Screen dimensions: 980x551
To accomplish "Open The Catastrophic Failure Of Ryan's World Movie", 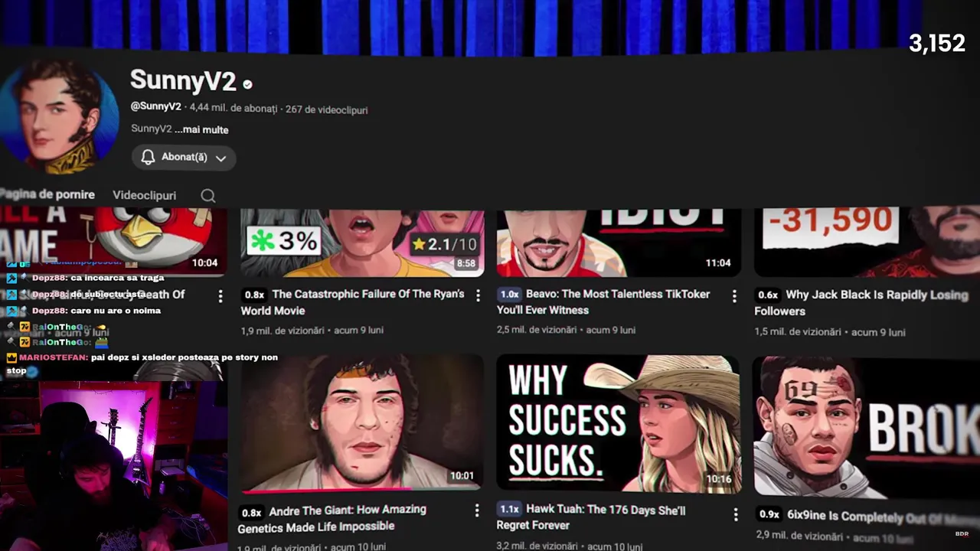I will 352,302.
